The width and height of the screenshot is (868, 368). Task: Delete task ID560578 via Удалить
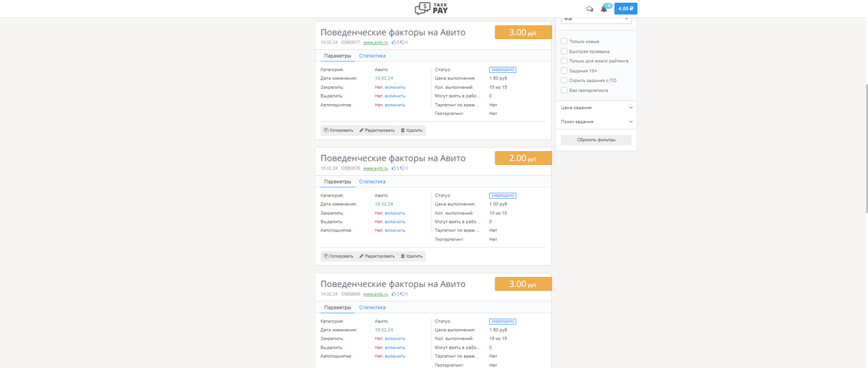click(412, 256)
